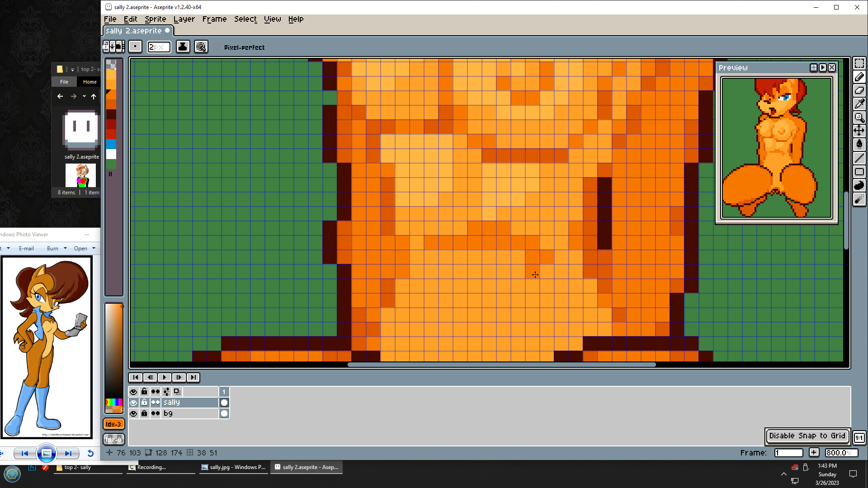This screenshot has width=868, height=488.
Task: Select the Zoom magnifier tool
Action: 859,117
